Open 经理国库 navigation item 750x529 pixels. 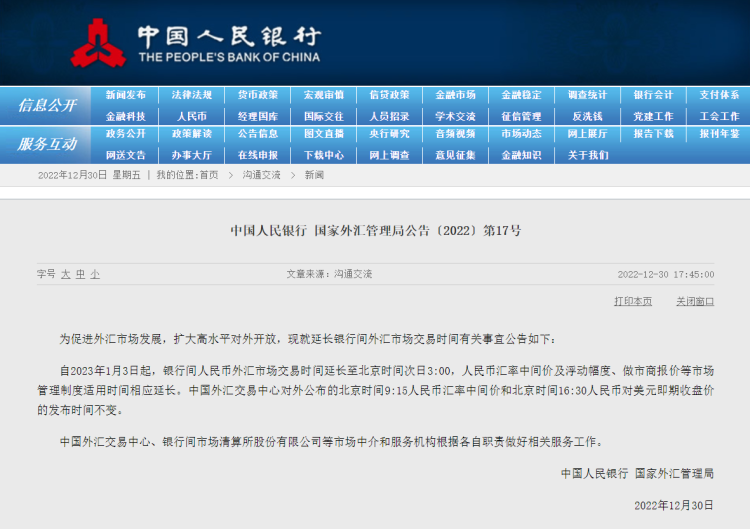pyautogui.click(x=258, y=116)
